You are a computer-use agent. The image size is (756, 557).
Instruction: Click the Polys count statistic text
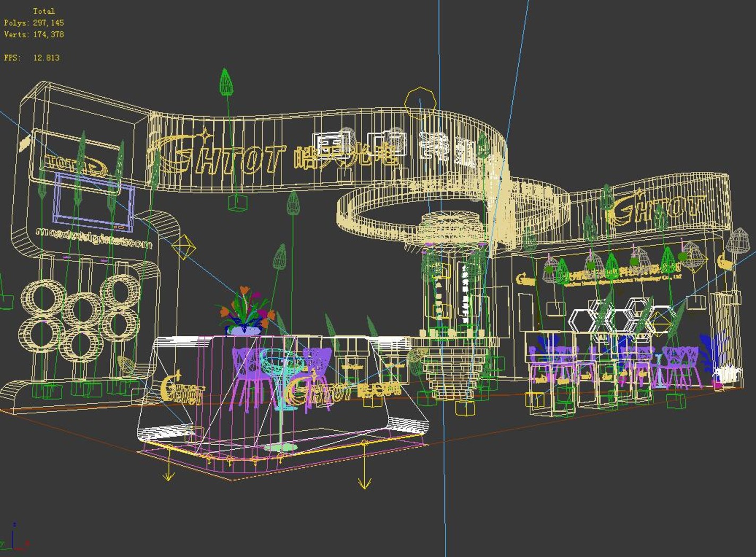pos(34,23)
